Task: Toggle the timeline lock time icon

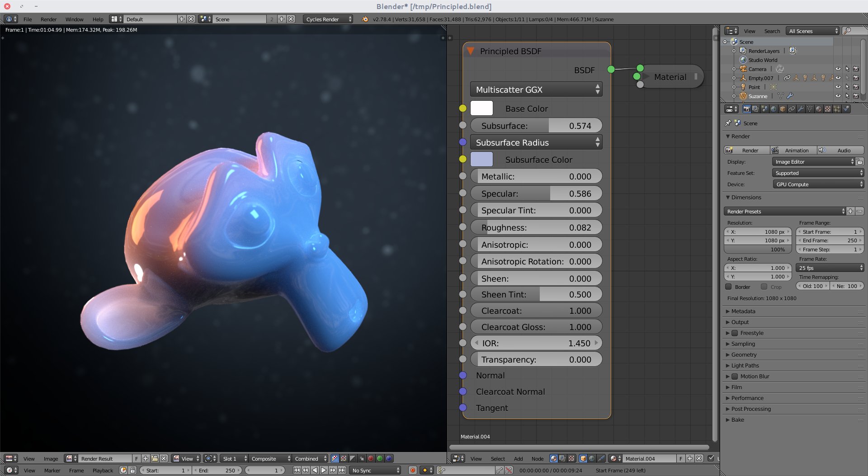Action: (x=132, y=470)
